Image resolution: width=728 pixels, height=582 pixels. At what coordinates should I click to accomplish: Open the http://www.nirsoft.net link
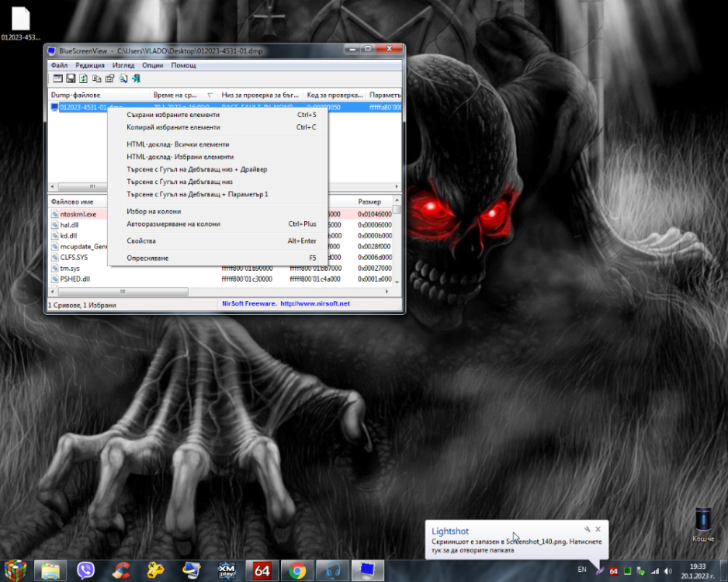[x=315, y=303]
